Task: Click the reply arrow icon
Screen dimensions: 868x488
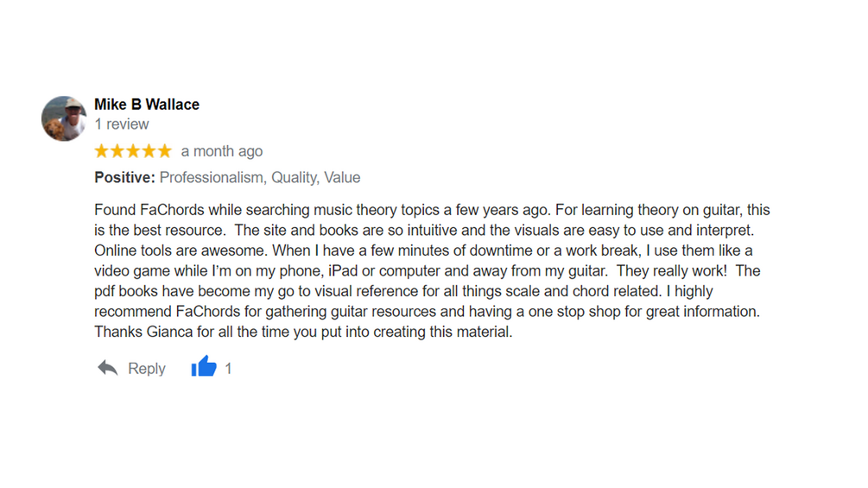Action: [x=107, y=368]
